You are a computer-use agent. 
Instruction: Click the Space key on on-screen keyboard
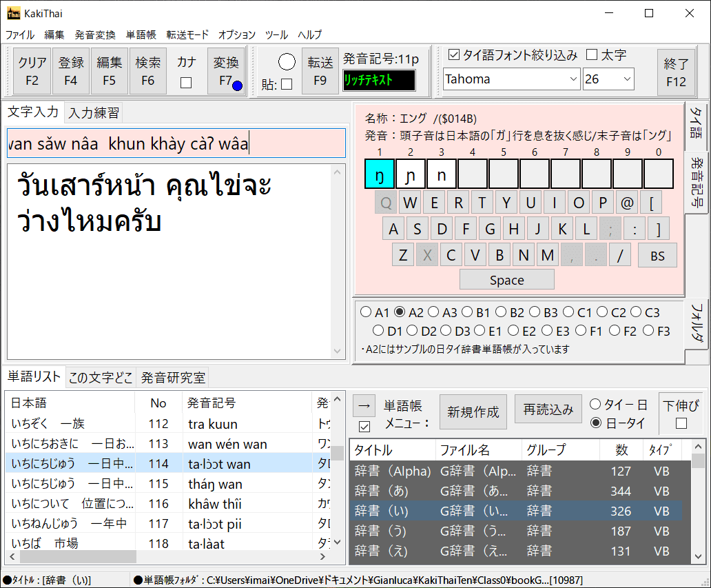[x=507, y=279]
